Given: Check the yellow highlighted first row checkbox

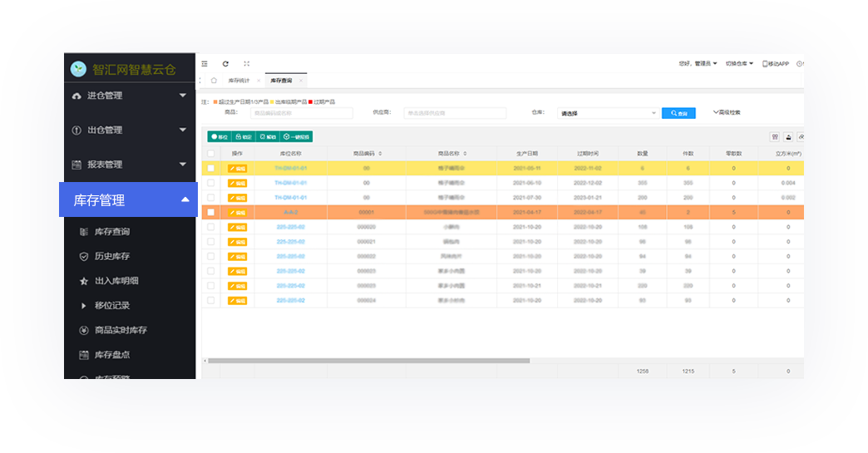Looking at the screenshot, I should tap(211, 168).
